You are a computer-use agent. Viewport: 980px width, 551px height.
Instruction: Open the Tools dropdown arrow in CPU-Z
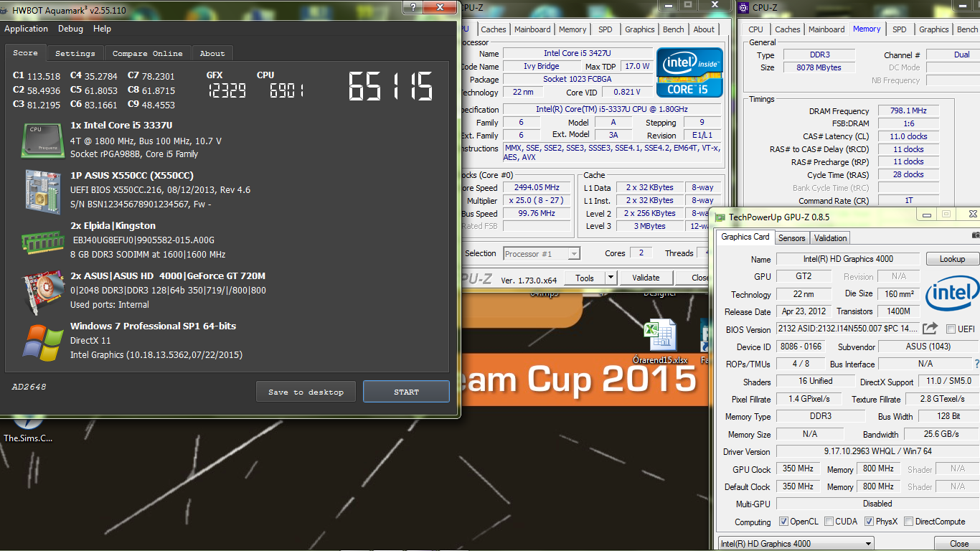(611, 278)
